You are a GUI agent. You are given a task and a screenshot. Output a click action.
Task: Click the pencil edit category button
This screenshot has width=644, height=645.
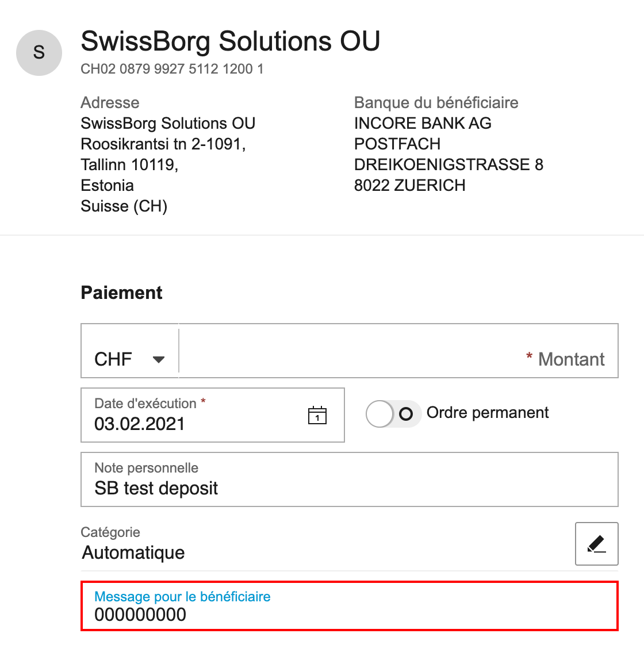(596, 544)
